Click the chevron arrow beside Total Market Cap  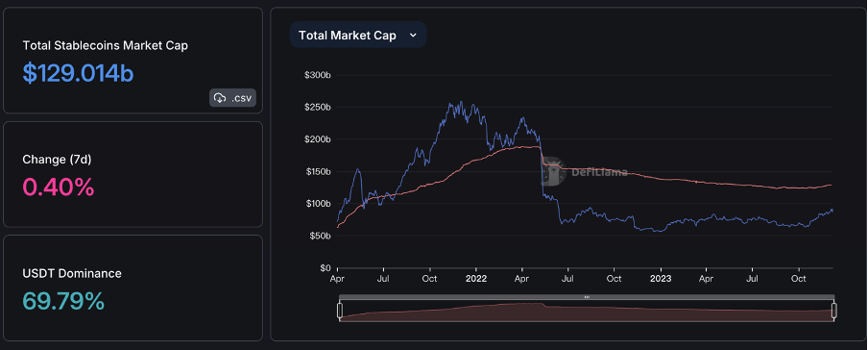click(x=413, y=35)
